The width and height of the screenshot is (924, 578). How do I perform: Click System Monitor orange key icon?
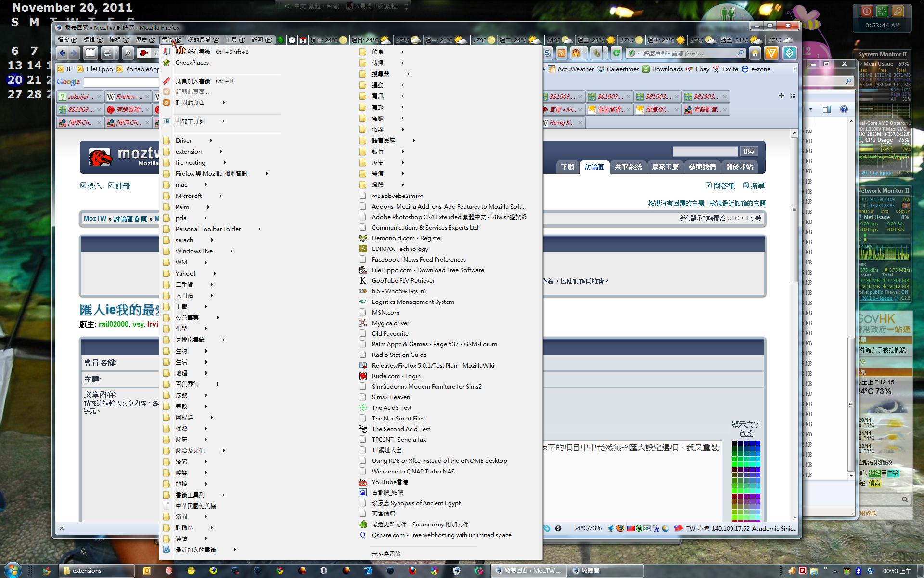click(x=898, y=11)
